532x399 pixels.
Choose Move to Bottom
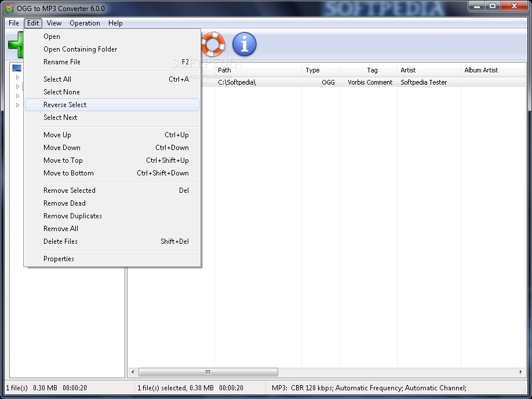pyautogui.click(x=112, y=173)
